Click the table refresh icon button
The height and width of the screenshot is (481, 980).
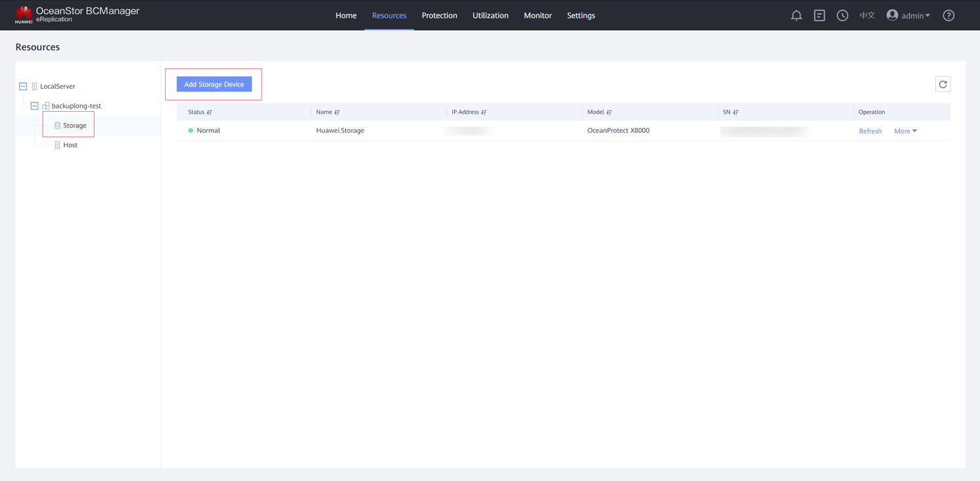tap(943, 84)
